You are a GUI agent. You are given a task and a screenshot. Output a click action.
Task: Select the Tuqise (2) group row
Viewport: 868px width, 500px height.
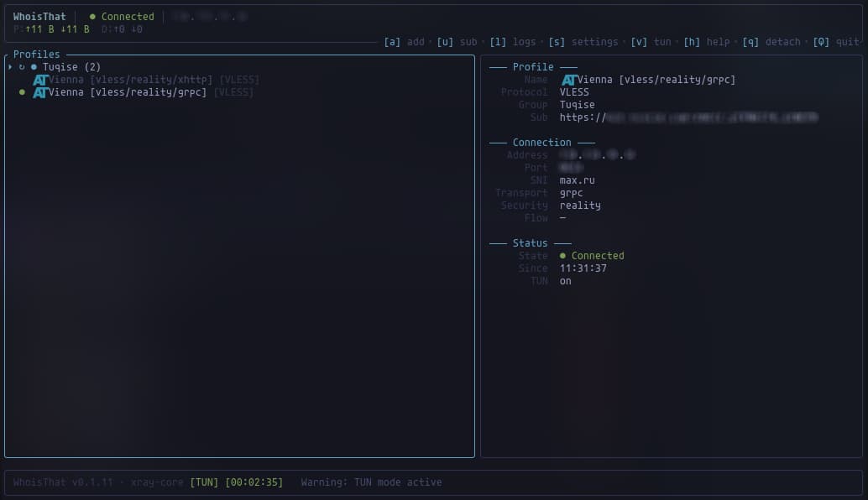(239, 67)
